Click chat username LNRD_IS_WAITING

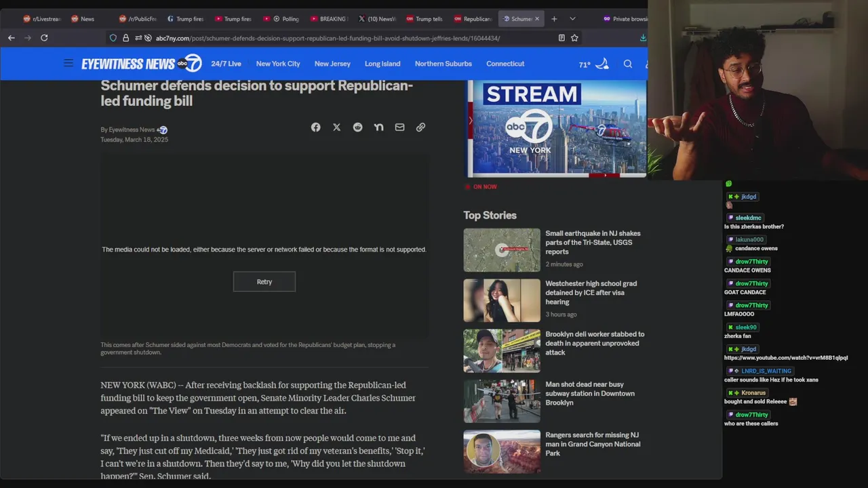(x=766, y=371)
